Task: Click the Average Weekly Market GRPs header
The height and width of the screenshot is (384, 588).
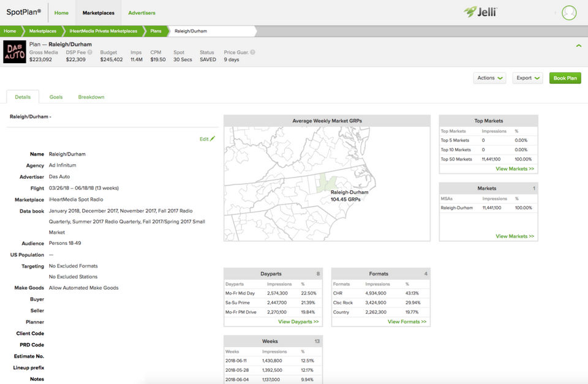Action: (x=327, y=121)
